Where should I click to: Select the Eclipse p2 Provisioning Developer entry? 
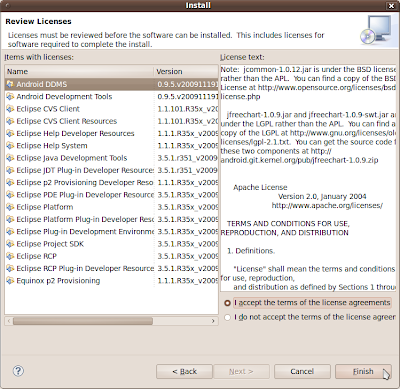[85, 183]
